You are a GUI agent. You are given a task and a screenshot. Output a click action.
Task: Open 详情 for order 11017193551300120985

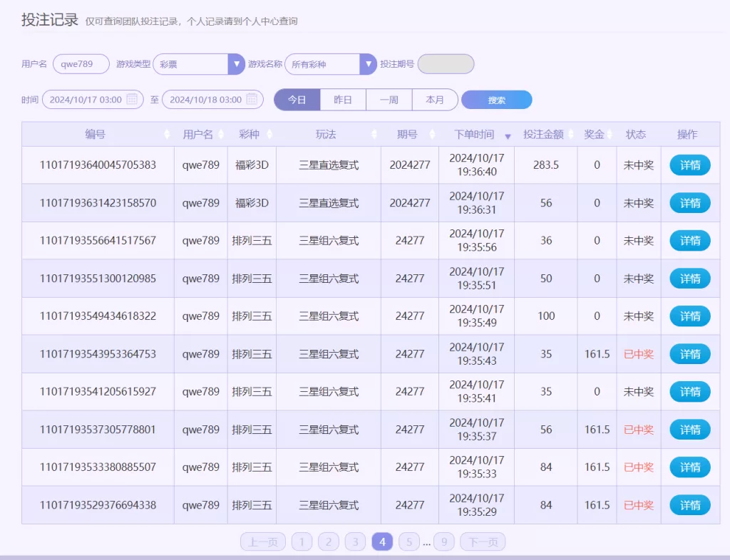pyautogui.click(x=690, y=279)
